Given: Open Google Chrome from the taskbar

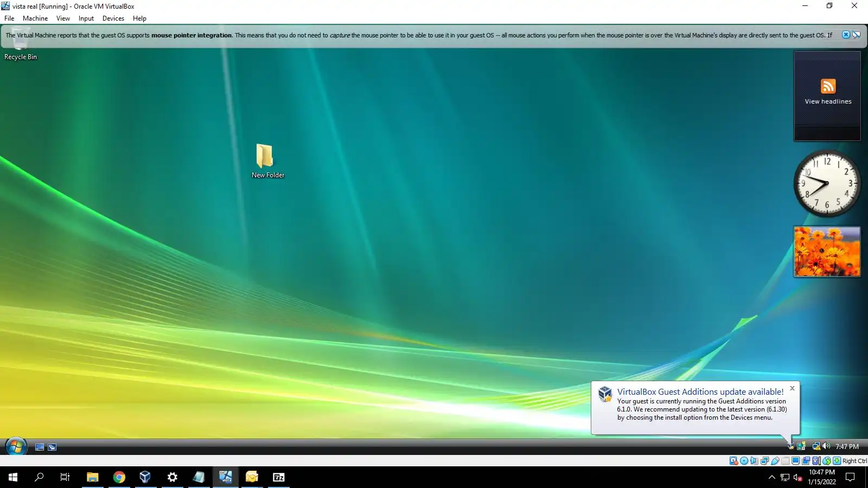Looking at the screenshot, I should [x=119, y=477].
